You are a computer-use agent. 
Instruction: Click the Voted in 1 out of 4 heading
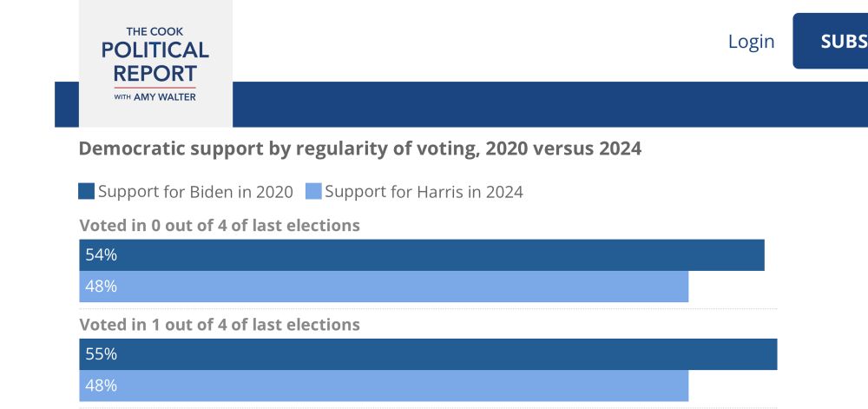pyautogui.click(x=220, y=324)
